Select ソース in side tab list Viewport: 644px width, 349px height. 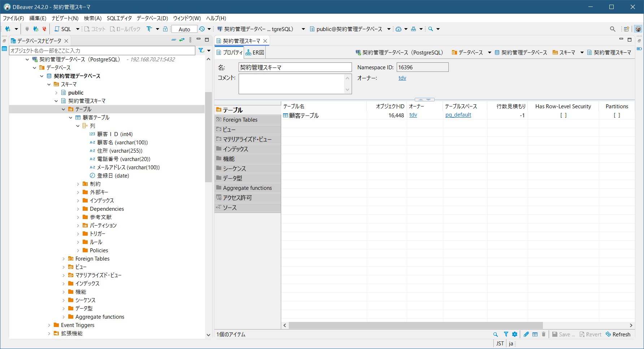click(x=248, y=208)
